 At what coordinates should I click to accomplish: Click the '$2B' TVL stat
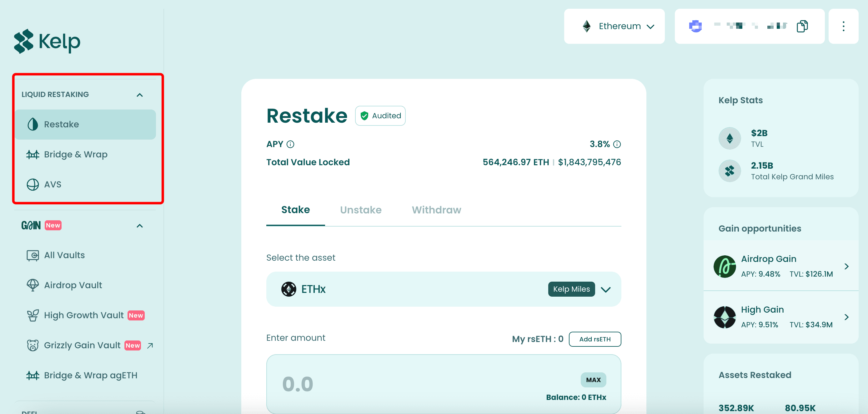click(x=759, y=133)
